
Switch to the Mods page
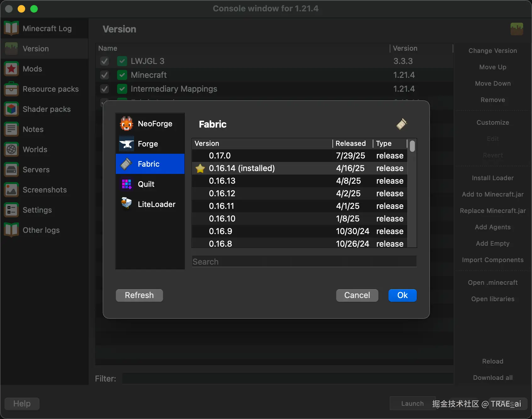45,69
